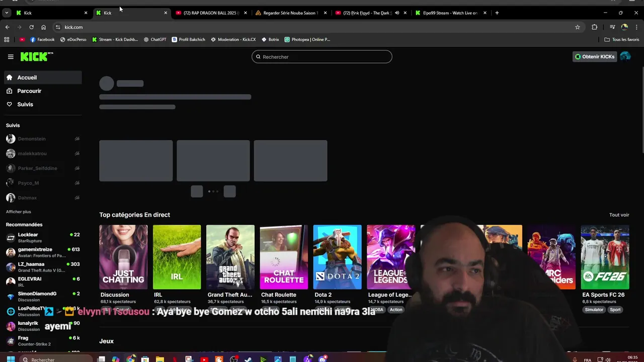This screenshot has height=362, width=644.
Task: Click the search magnifier icon in Rechercher
Action: pos(258,57)
